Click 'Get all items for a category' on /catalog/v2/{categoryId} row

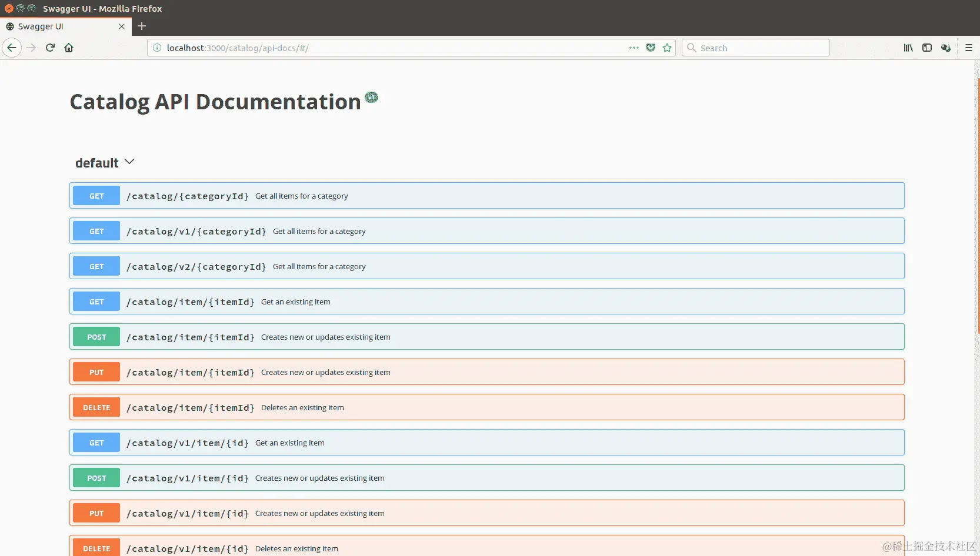(319, 267)
